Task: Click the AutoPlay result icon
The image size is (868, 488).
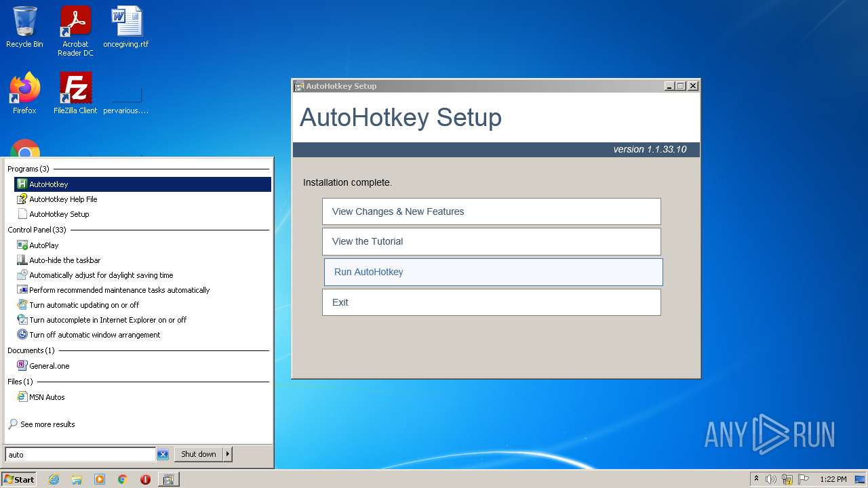Action: point(22,245)
